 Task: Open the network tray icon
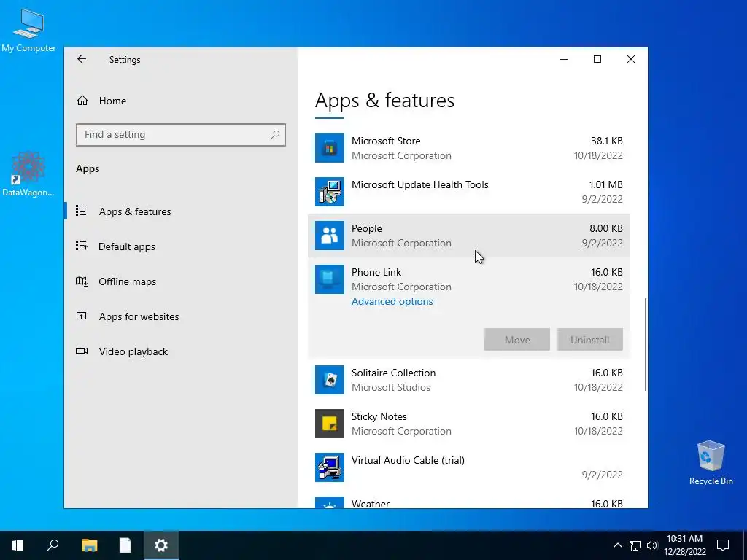635,545
